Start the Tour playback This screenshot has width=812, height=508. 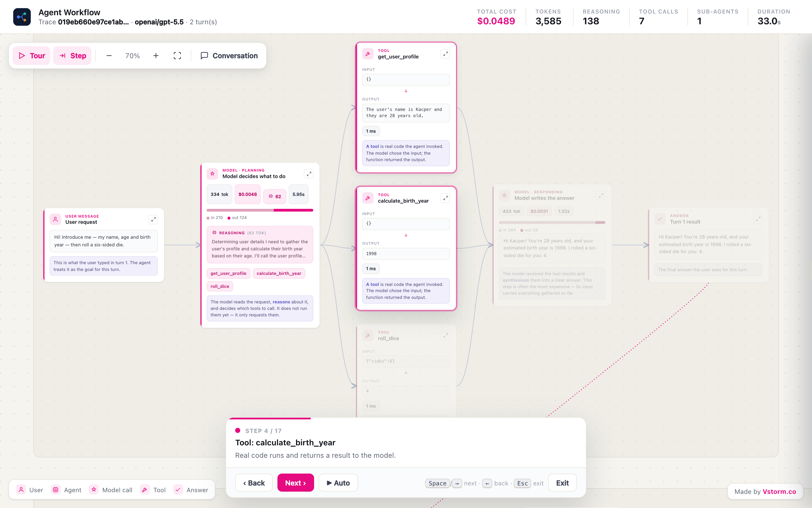[x=32, y=56]
